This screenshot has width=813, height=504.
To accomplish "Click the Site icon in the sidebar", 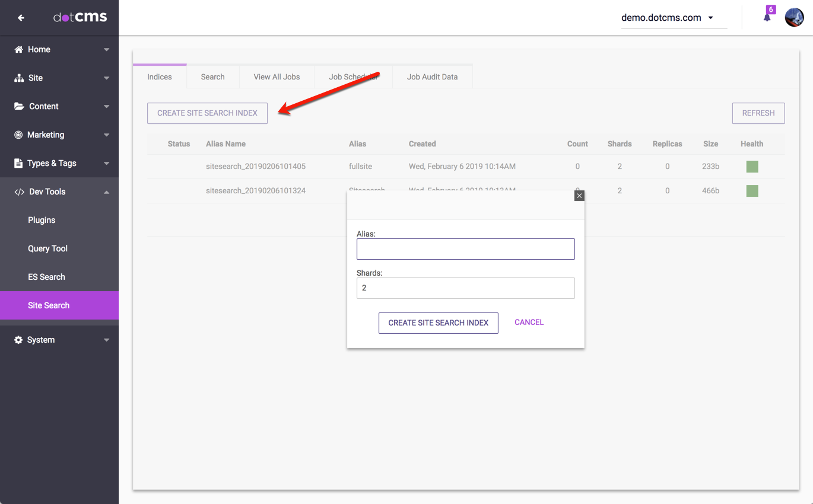I will tap(18, 78).
